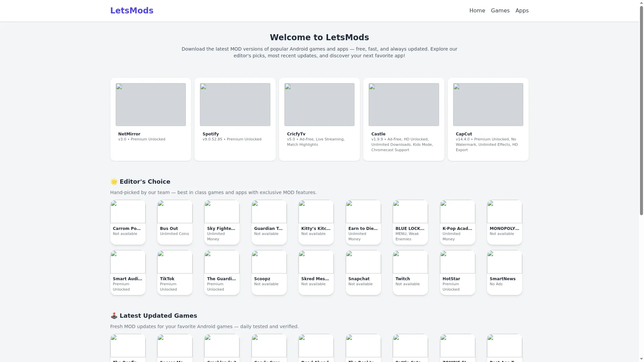The width and height of the screenshot is (644, 362).
Task: Open the Home navigation item
Action: (x=477, y=11)
